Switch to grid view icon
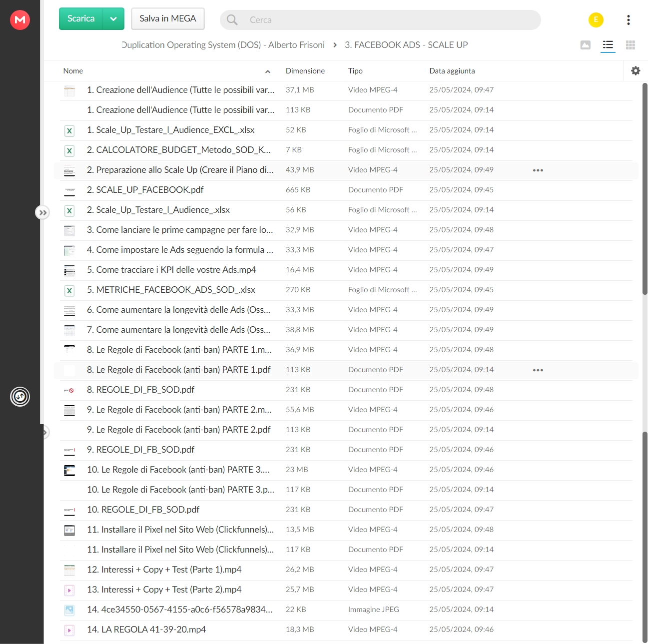Screen dimensions: 648x644 coord(631,45)
